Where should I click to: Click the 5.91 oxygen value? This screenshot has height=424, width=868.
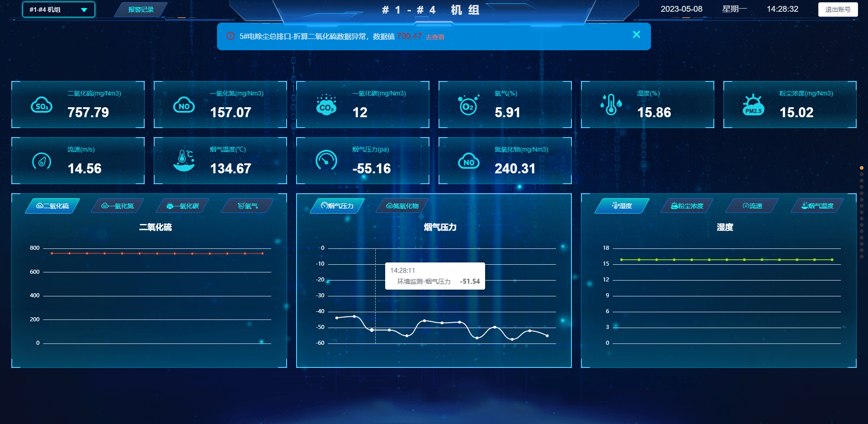(x=507, y=112)
